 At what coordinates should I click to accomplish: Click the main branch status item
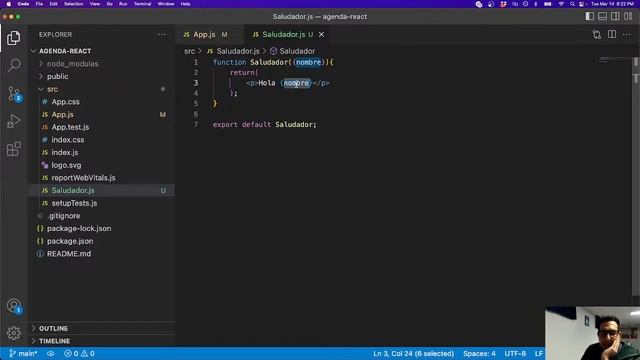(x=23, y=353)
